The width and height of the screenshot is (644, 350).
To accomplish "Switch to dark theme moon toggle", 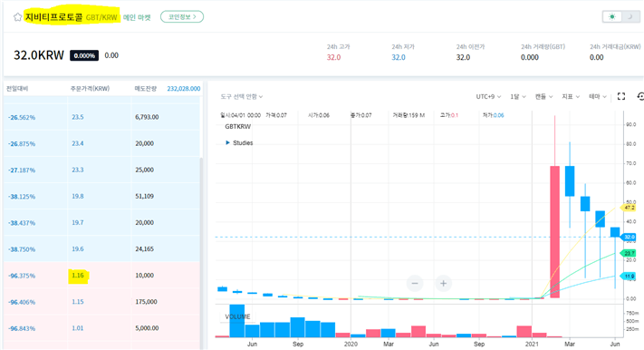I will tap(630, 17).
